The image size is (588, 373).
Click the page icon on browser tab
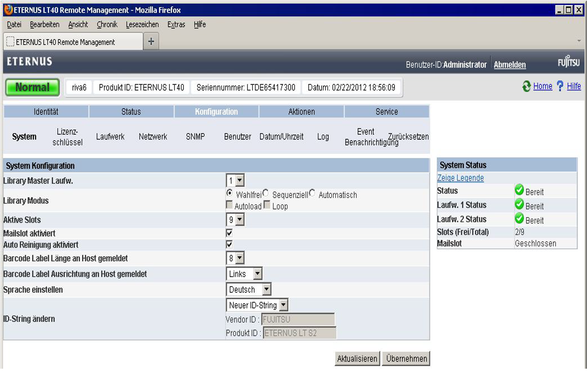pos(10,42)
